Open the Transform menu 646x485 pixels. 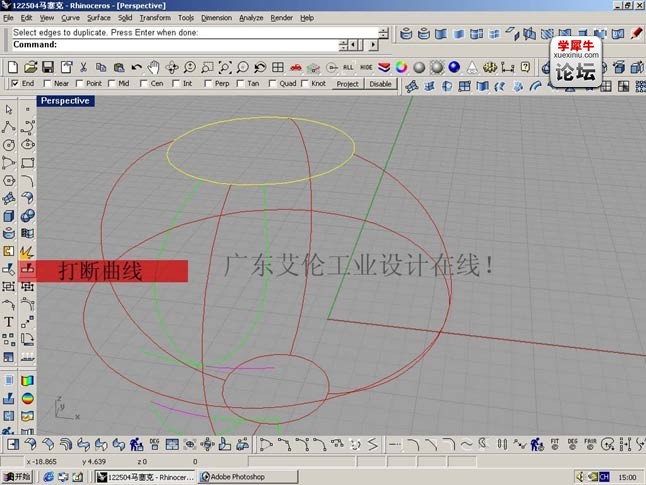[x=155, y=18]
